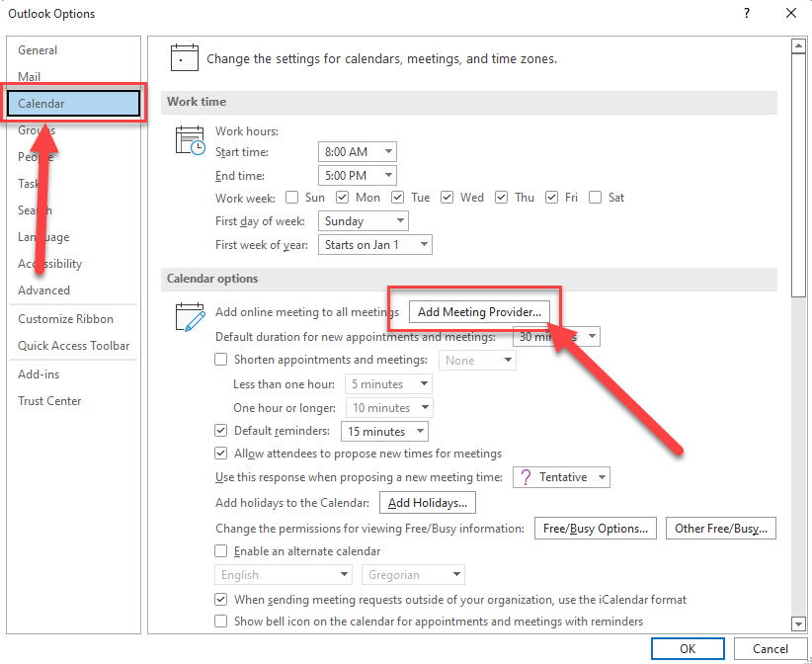This screenshot has width=812, height=664.
Task: Click the scrollbar up arrow
Action: [x=798, y=46]
